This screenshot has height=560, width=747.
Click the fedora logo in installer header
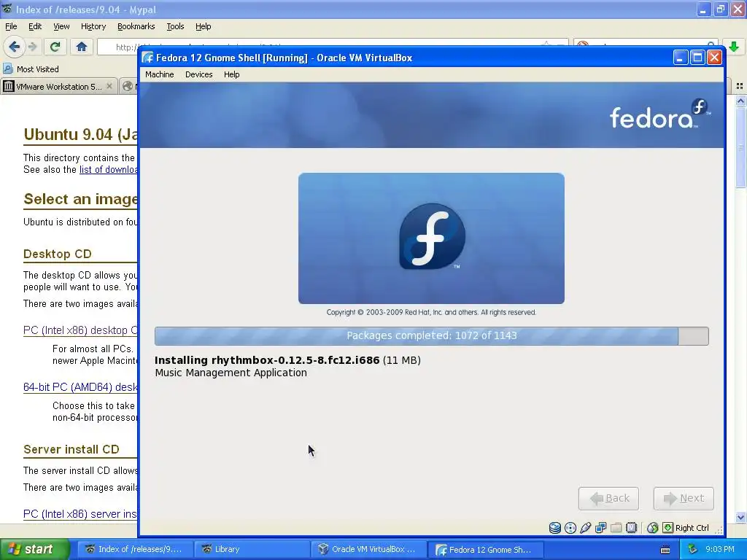(659, 114)
